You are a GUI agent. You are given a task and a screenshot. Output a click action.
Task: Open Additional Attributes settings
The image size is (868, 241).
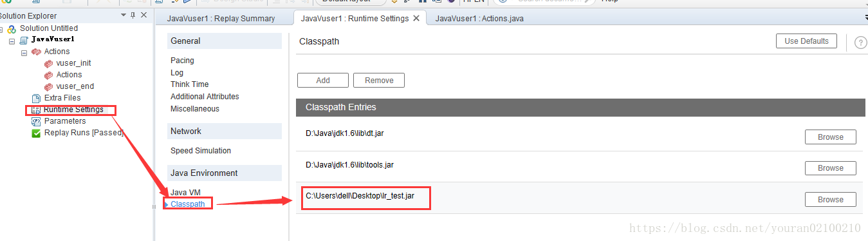tap(205, 97)
